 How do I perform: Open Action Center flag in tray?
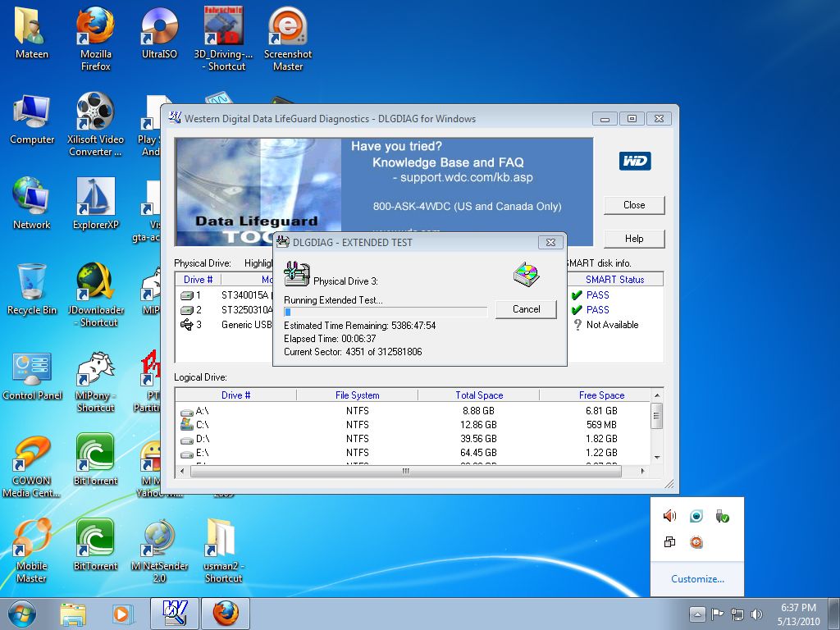click(x=717, y=614)
